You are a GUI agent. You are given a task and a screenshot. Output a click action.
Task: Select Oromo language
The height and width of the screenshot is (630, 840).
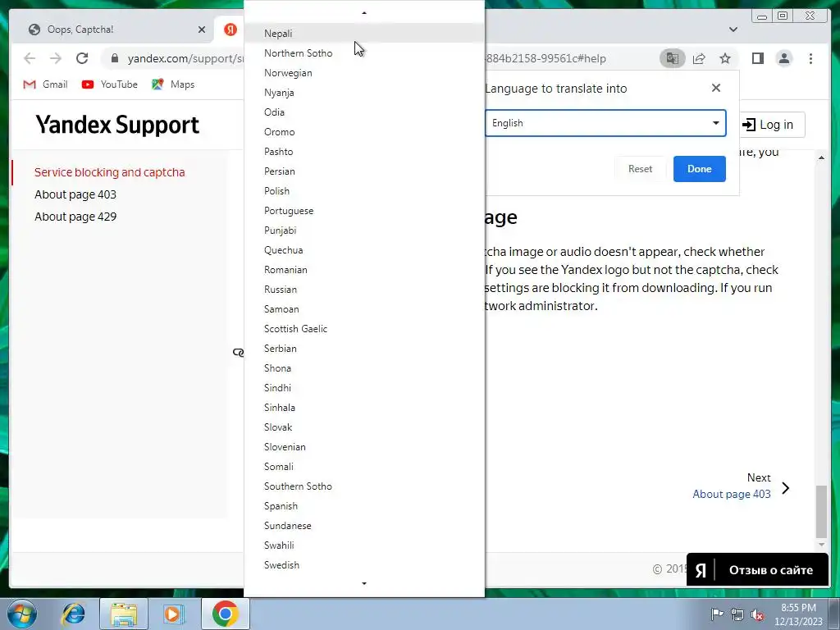(364, 132)
